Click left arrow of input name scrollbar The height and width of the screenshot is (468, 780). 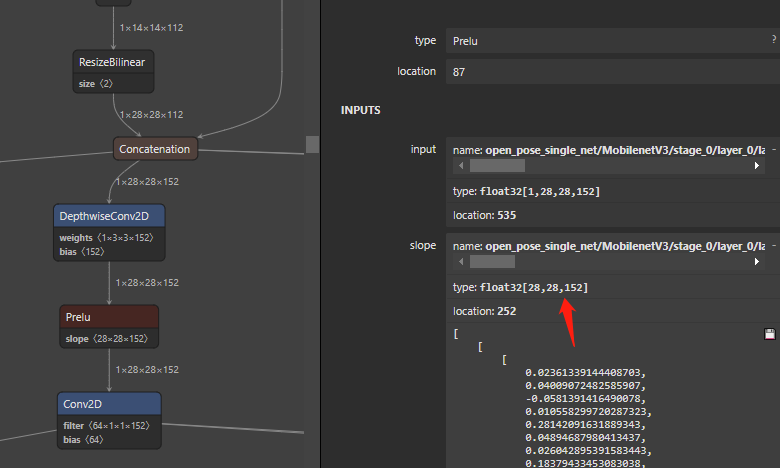pos(461,166)
